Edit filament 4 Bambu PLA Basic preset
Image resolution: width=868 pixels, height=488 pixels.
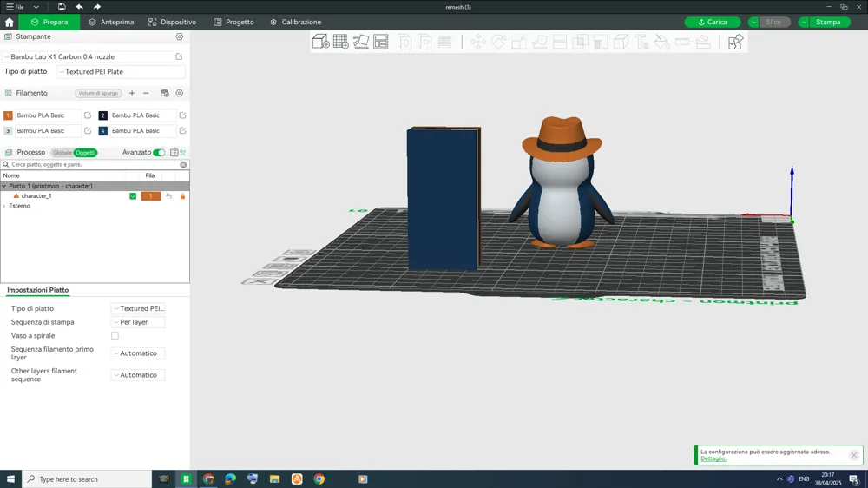coord(182,131)
